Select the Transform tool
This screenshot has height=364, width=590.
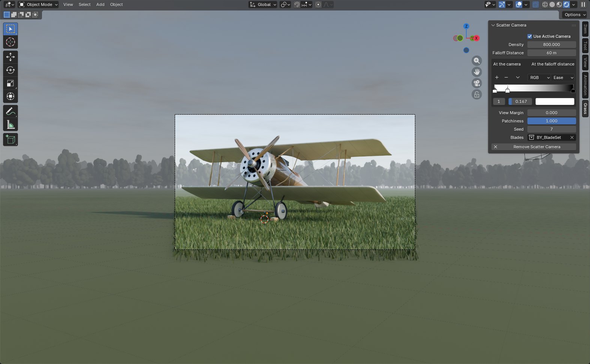coord(10,96)
